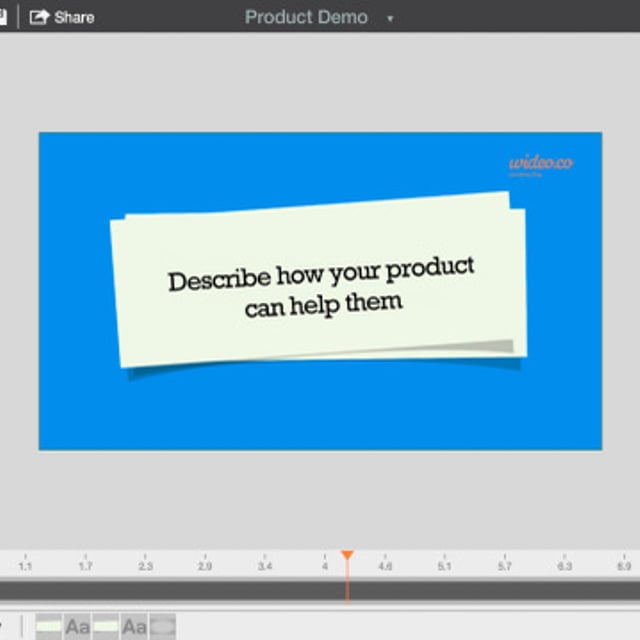
Task: Jump to 5.1 seconds on the timeline ruler
Action: coord(444,566)
